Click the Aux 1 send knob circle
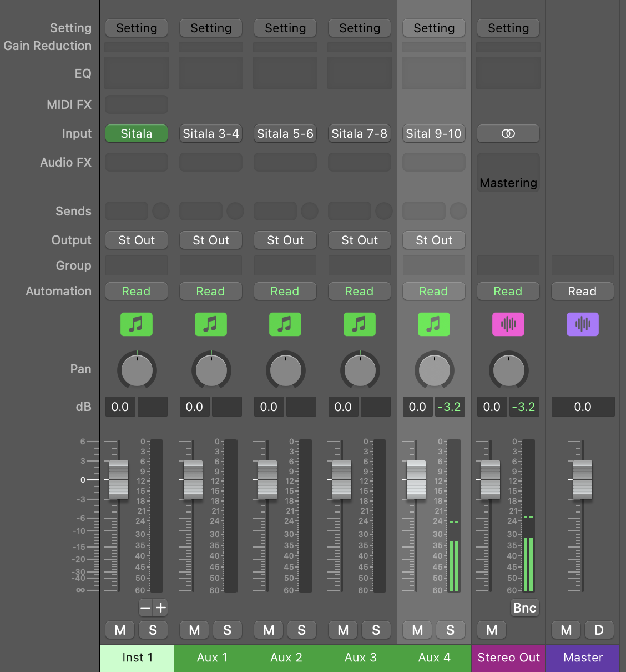Image resolution: width=626 pixels, height=672 pixels. point(235,211)
